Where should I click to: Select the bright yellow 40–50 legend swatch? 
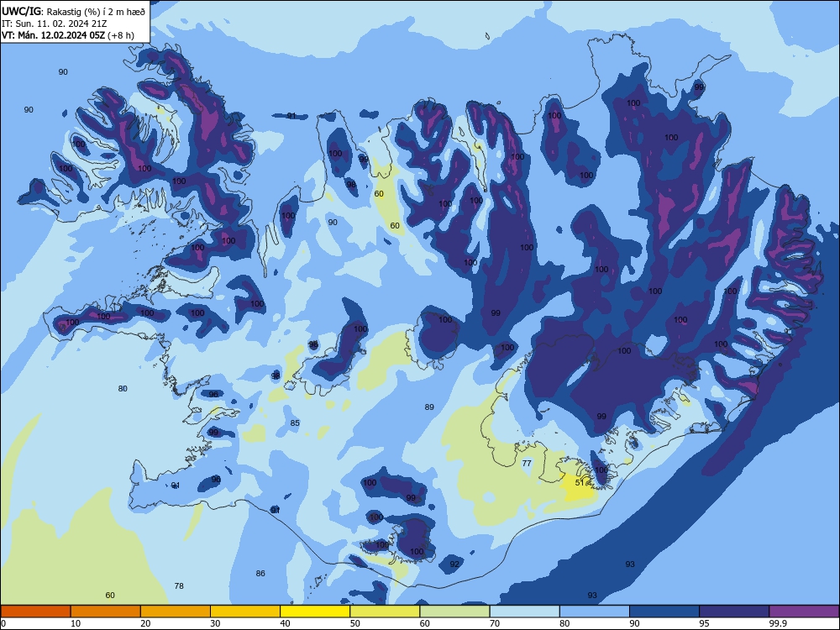click(315, 612)
